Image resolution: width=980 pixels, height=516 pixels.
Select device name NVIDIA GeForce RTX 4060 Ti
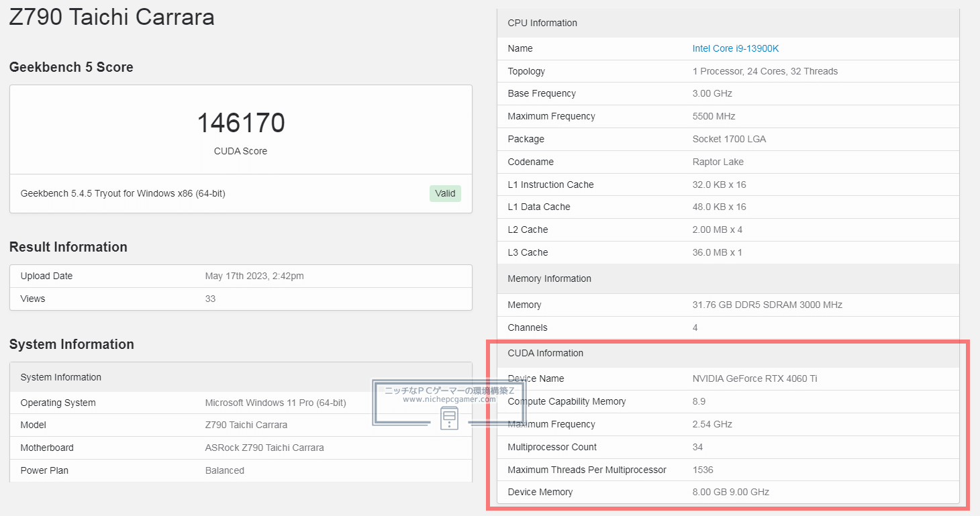tap(755, 378)
